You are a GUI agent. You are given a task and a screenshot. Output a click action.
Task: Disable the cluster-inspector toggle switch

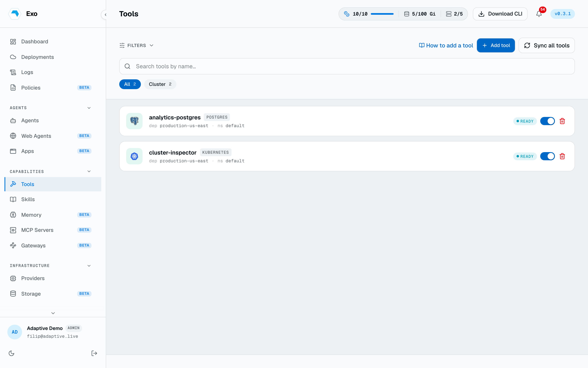tap(547, 156)
